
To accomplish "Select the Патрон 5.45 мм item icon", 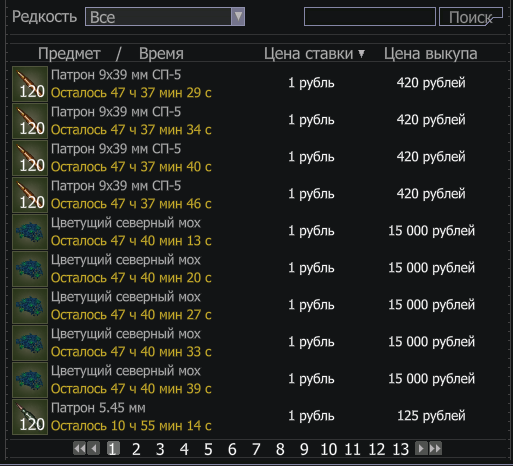I will (30, 417).
